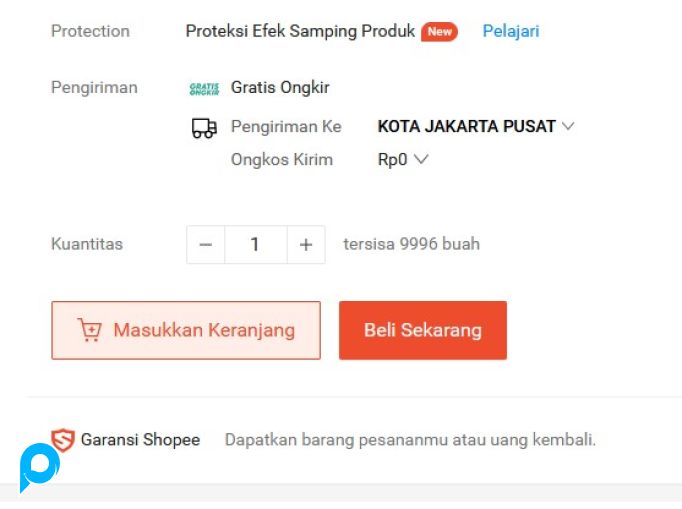Click the Garansi Shopee text
Screen dimensions: 682x509
click(x=140, y=440)
